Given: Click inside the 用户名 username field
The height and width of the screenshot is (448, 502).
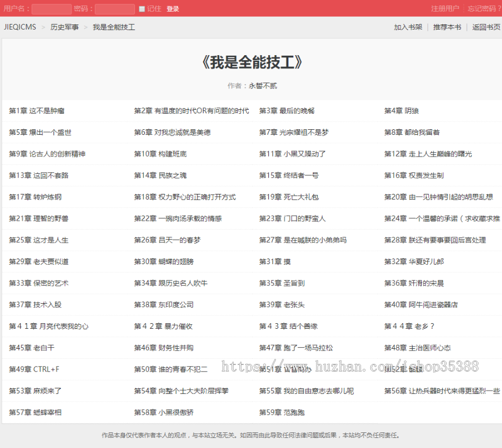Looking at the screenshot, I should (x=51, y=8).
